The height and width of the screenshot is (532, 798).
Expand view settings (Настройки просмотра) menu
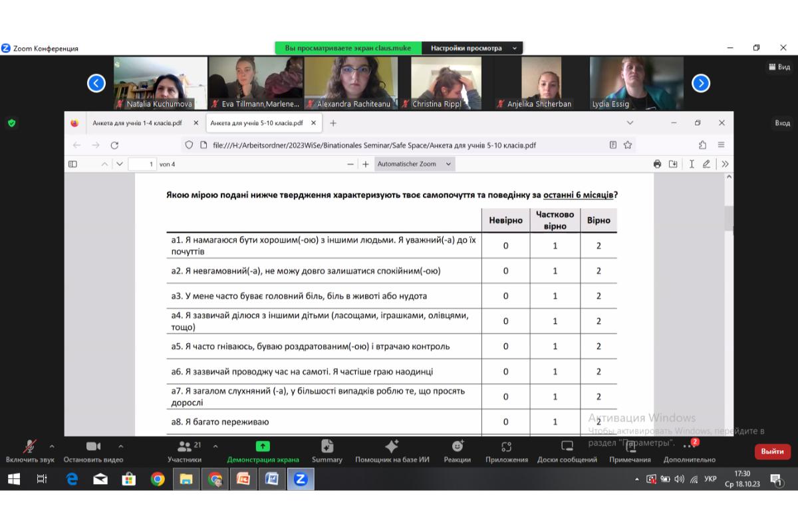[x=473, y=48]
